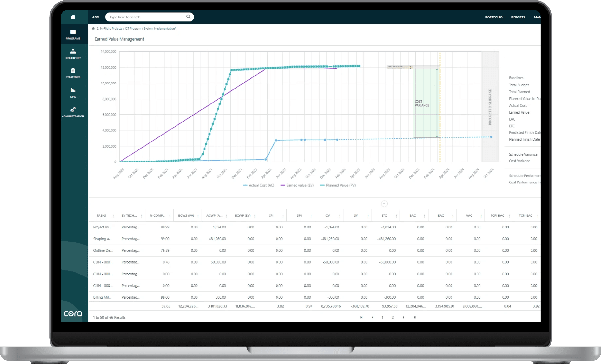The width and height of the screenshot is (601, 364).
Task: Go to previous results page
Action: tap(372, 317)
